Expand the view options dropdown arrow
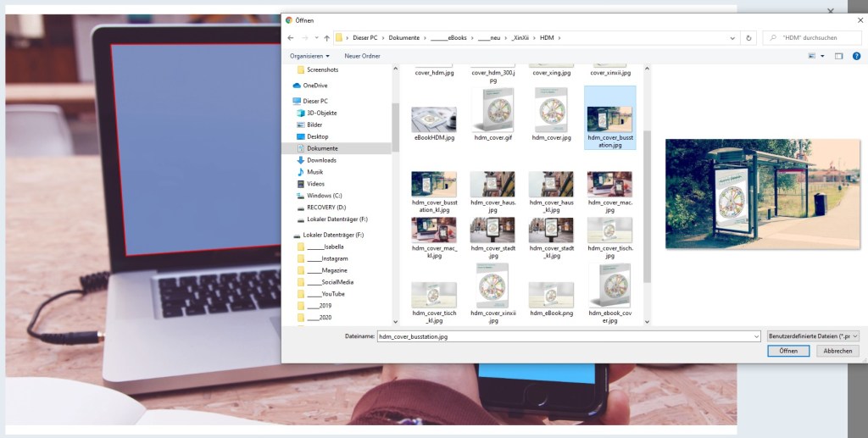Viewport: 868px width, 438px height. (x=822, y=56)
